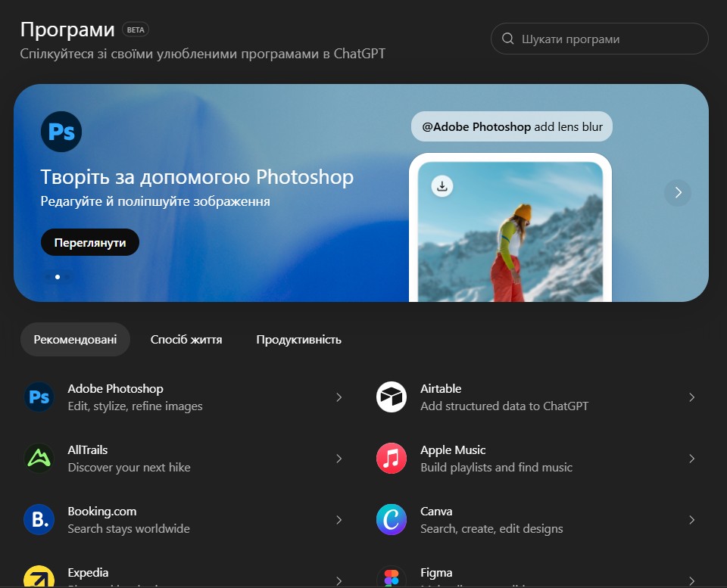
Task: Open the Apple Music app icon
Action: tap(392, 459)
